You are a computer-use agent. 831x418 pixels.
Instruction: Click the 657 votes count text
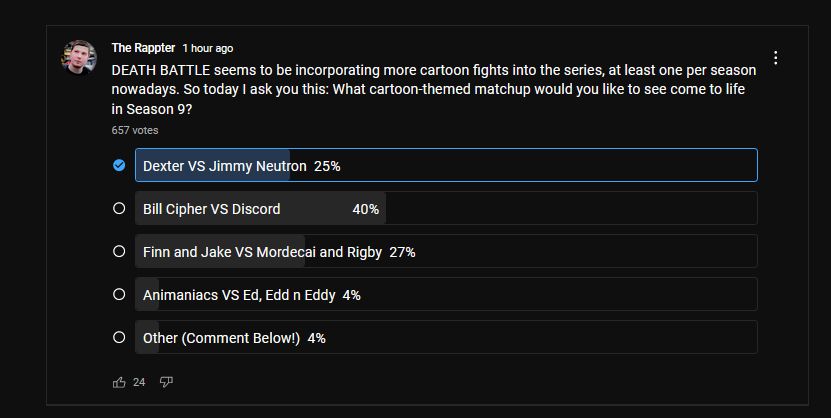[x=135, y=130]
